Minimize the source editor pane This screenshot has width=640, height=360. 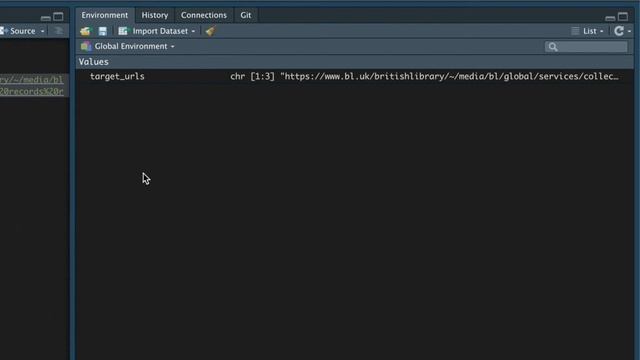tap(46, 18)
